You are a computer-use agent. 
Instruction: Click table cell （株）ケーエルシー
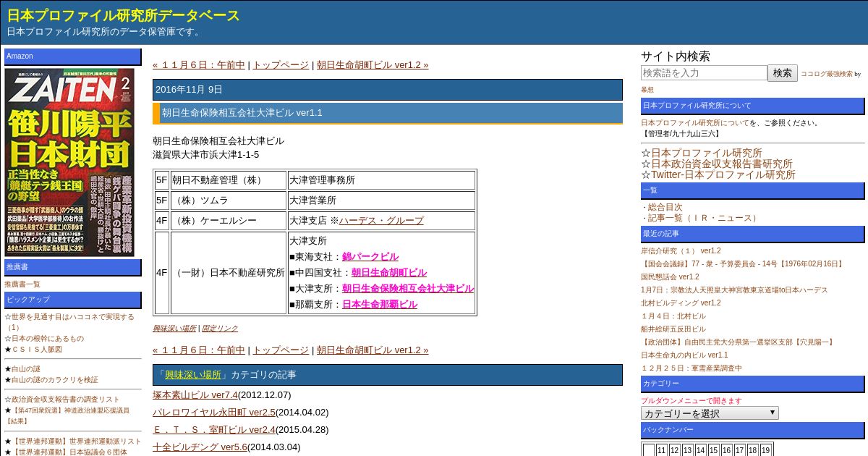pos(229,220)
